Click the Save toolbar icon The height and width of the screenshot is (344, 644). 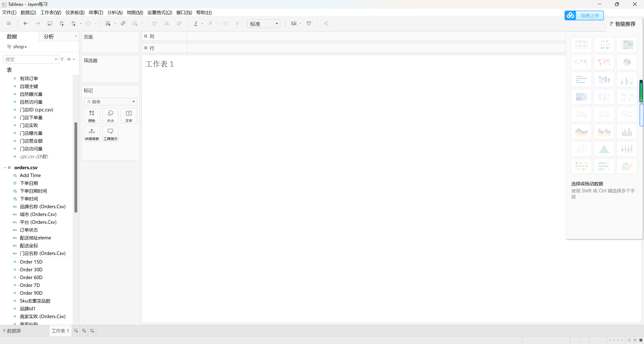pyautogui.click(x=50, y=24)
